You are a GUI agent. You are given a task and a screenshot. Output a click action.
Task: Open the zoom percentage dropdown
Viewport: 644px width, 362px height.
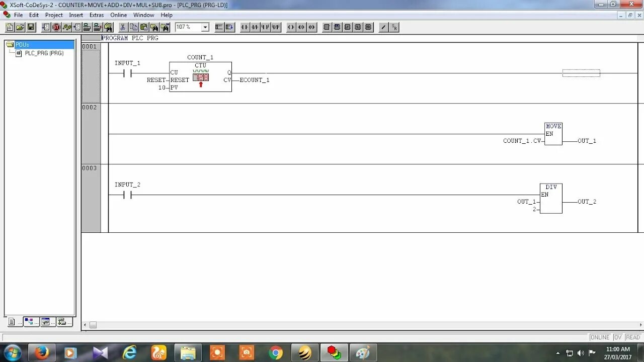205,27
